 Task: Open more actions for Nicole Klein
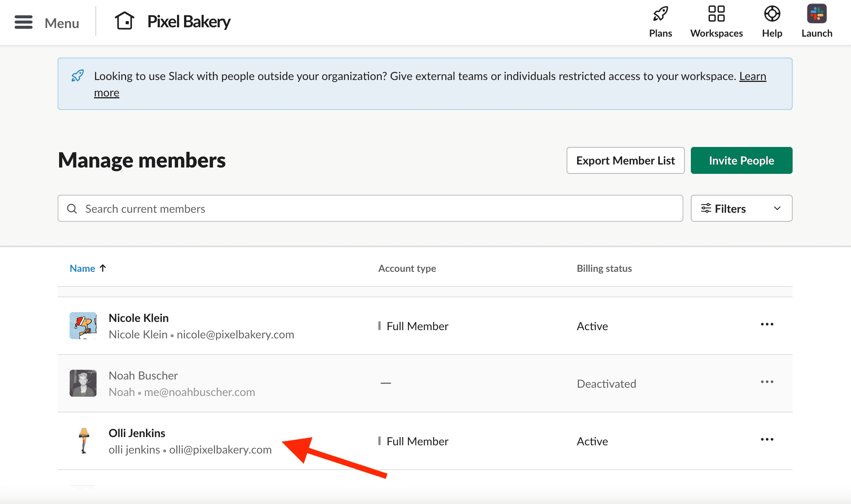coord(767,325)
